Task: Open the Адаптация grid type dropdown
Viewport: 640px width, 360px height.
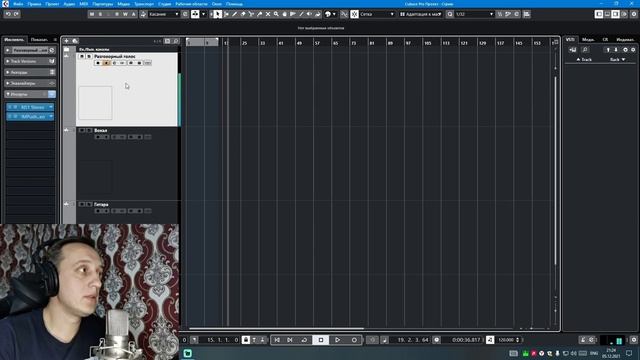Action: coord(420,14)
